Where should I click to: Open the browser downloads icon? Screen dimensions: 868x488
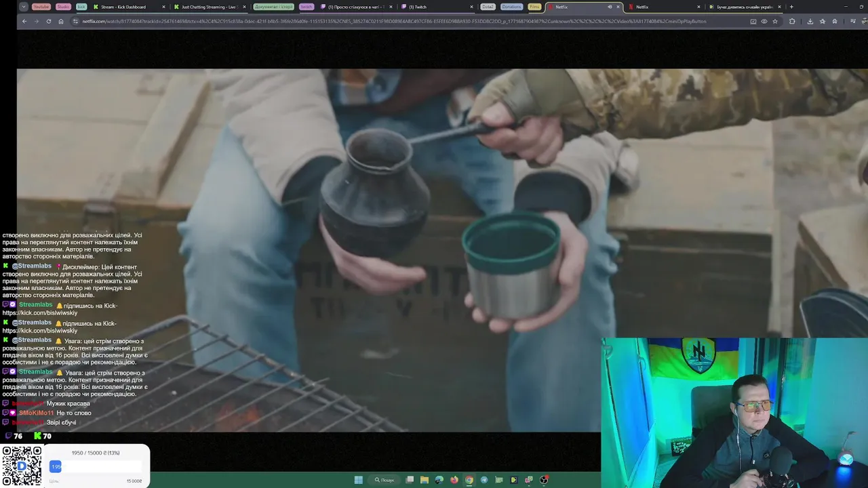[x=810, y=21]
